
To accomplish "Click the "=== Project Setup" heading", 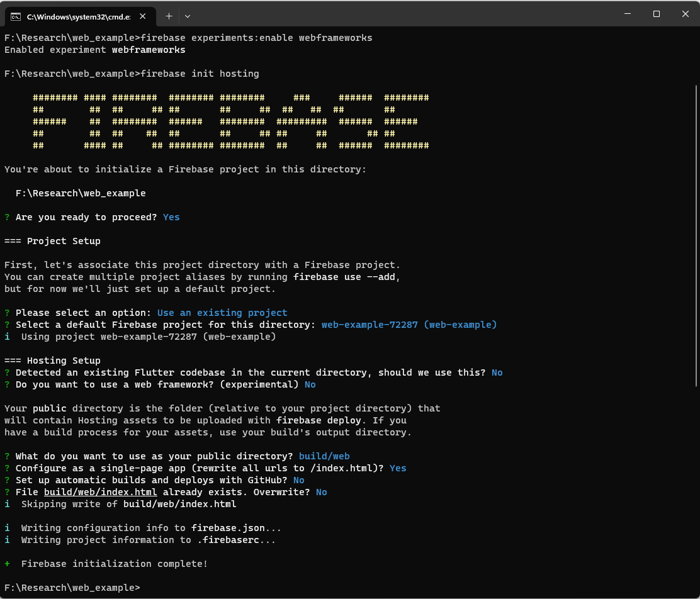I will coord(52,241).
